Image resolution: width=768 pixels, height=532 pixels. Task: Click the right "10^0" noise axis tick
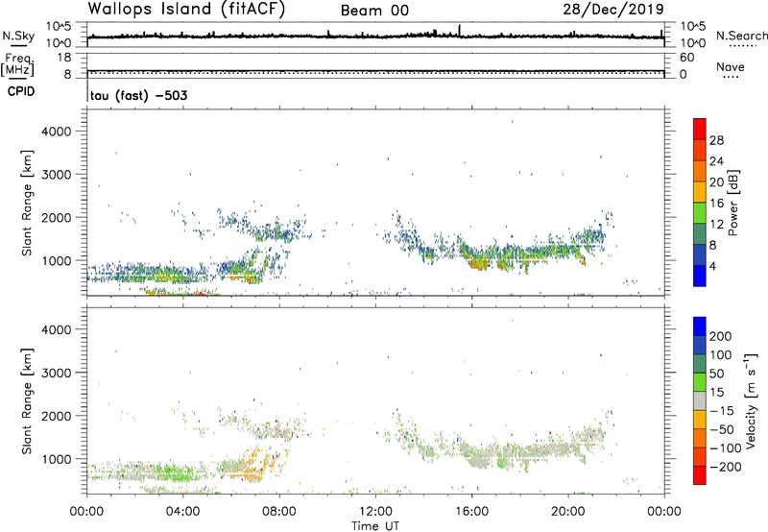point(692,43)
